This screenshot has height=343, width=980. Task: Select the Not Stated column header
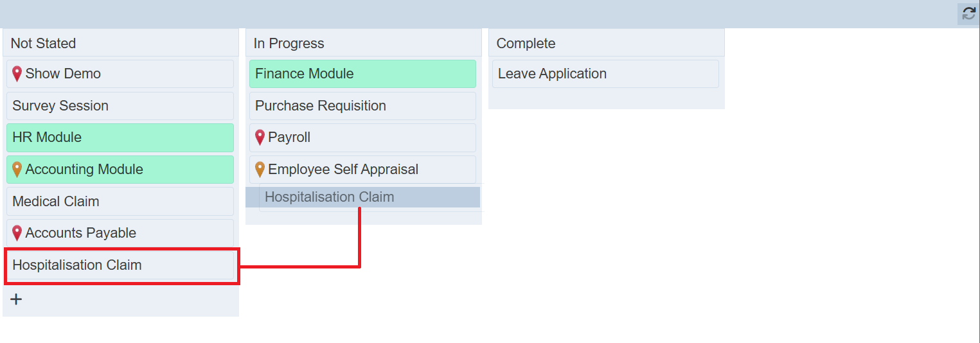(x=44, y=44)
